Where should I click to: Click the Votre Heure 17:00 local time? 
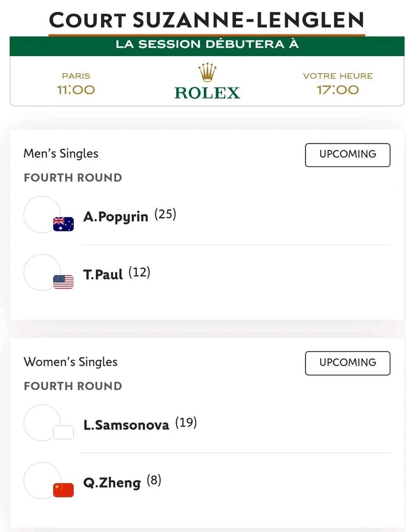(x=338, y=84)
